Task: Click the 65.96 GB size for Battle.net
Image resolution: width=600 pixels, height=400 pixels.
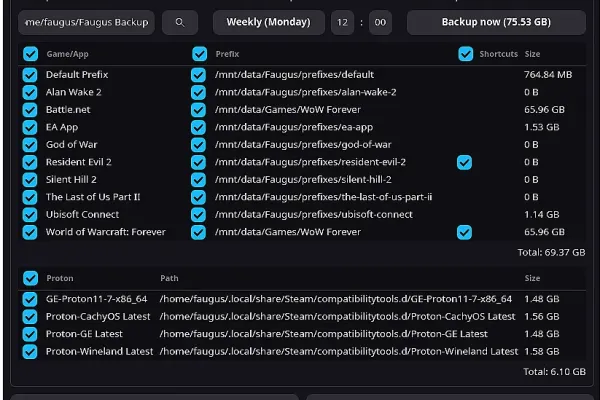Action: click(x=544, y=109)
